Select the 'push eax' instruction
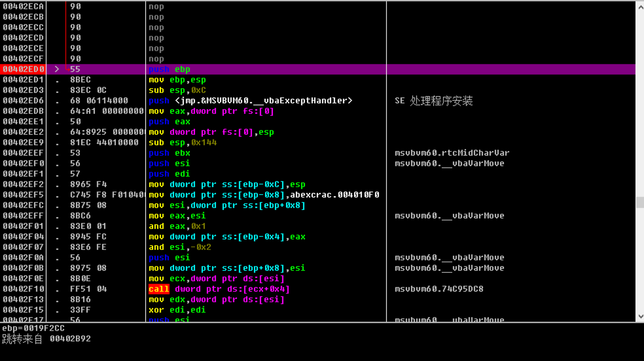 pyautogui.click(x=169, y=122)
